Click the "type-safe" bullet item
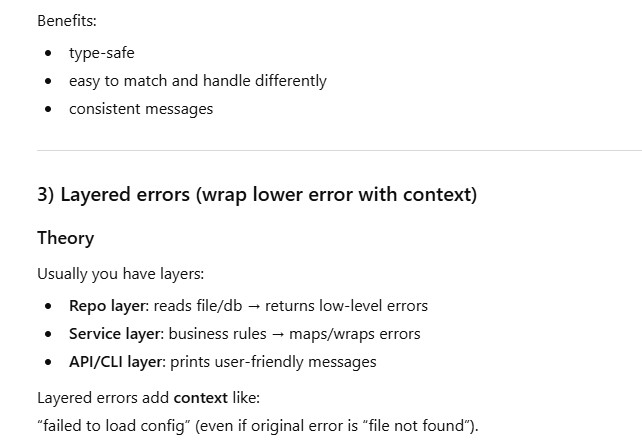 101,53
